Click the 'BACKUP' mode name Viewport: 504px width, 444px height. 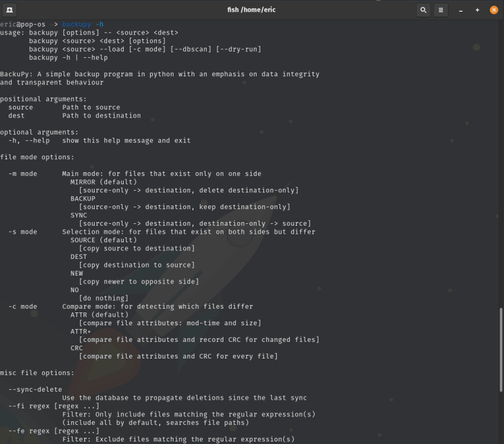click(x=83, y=199)
